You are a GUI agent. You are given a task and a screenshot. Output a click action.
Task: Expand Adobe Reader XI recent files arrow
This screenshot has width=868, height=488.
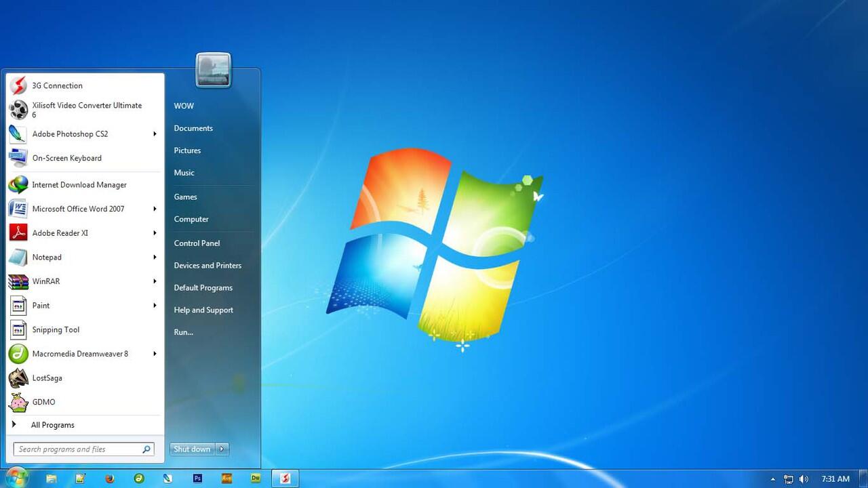pos(155,233)
